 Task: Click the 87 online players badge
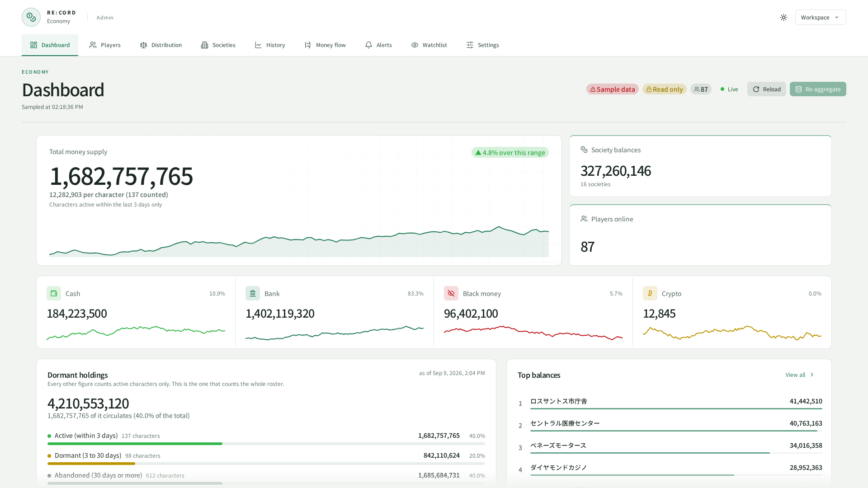click(x=701, y=89)
